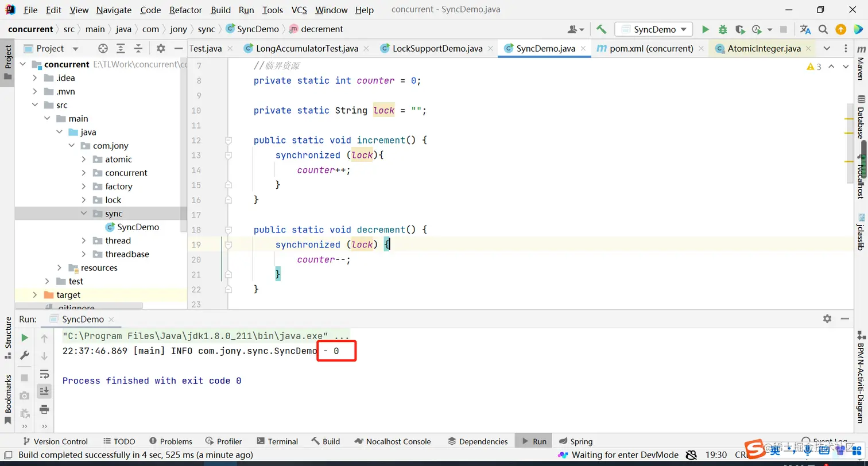Click the 3 warnings indicator
The width and height of the screenshot is (868, 466).
pos(814,67)
